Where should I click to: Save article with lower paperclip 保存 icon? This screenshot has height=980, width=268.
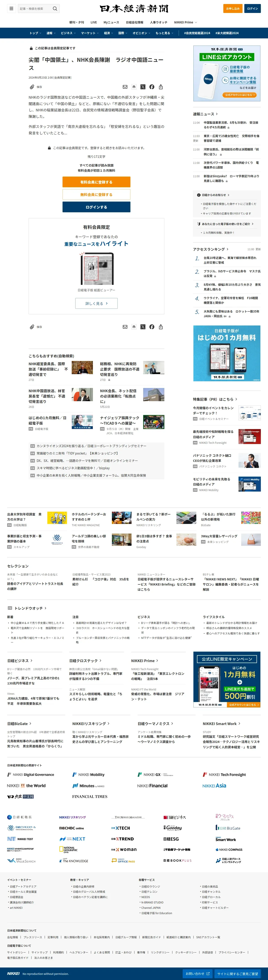[x=36, y=327]
